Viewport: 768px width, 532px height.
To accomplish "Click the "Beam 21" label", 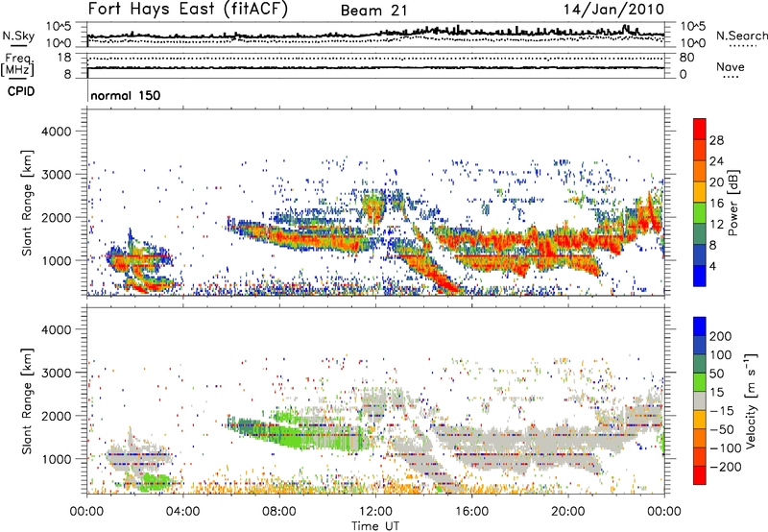I will click(373, 11).
